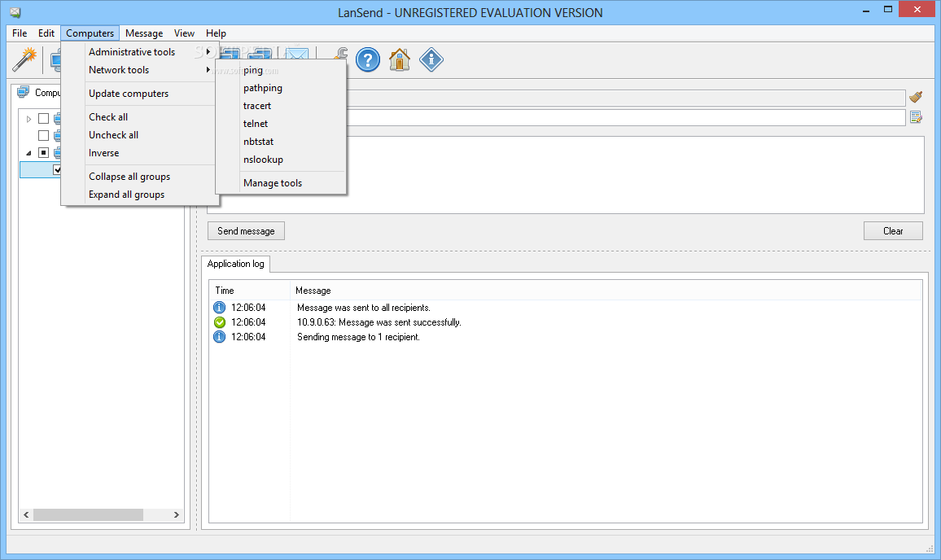Click the Clear button
The width and height of the screenshot is (941, 560).
click(x=893, y=230)
